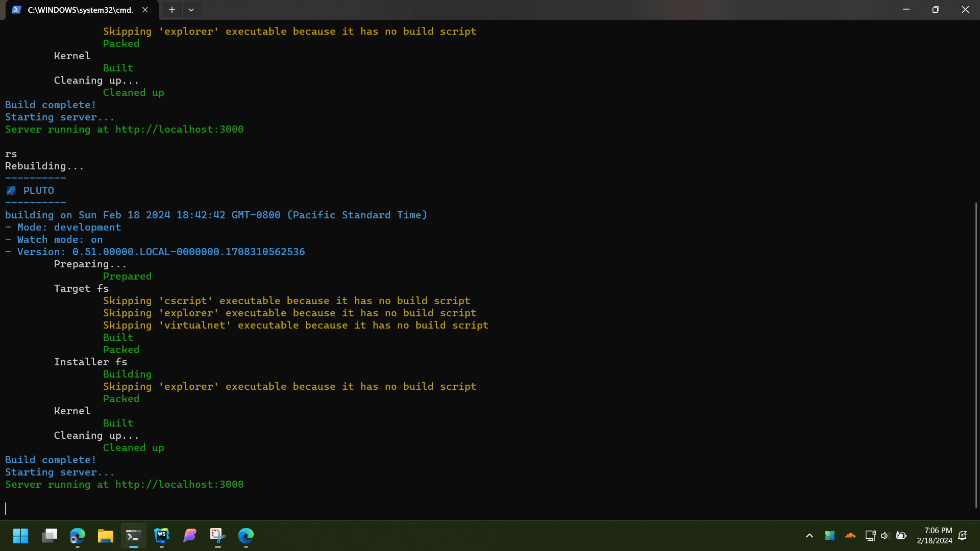This screenshot has height=551, width=980.
Task: Click the Cloudflare tray icon
Action: tap(850, 536)
